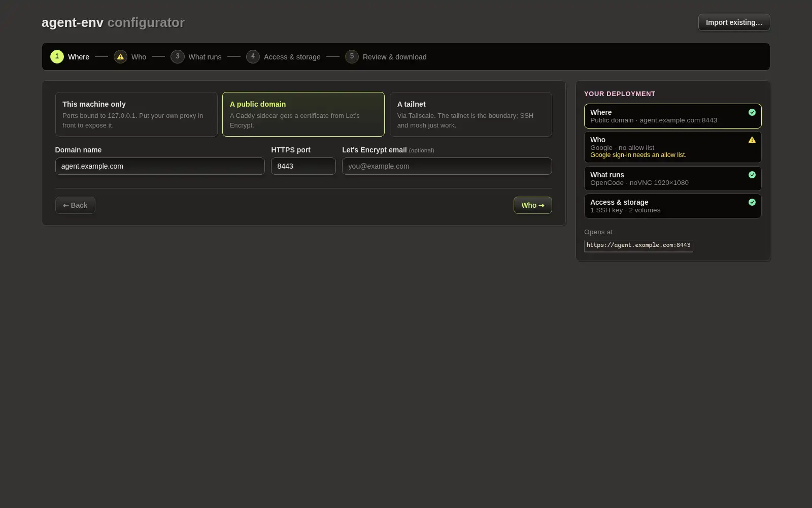Click 'Public domain · agent.example.com:8443' text
812x508 pixels.
(x=654, y=120)
